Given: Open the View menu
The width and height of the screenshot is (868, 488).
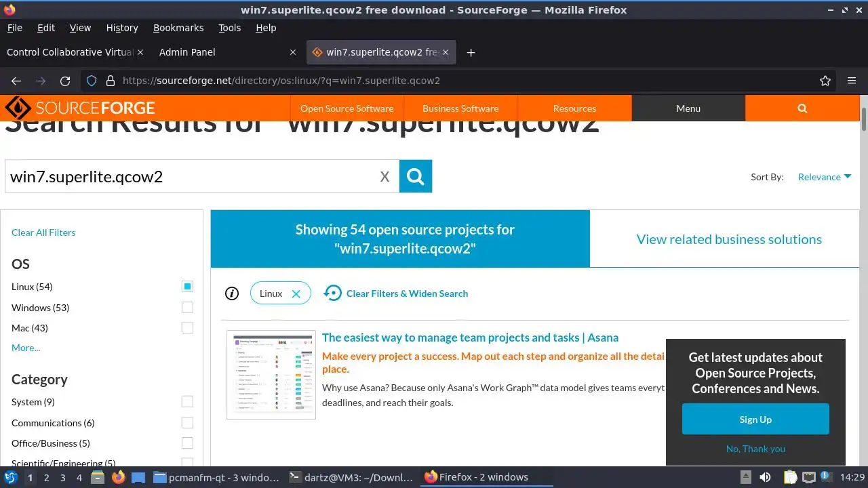Looking at the screenshot, I should (80, 28).
